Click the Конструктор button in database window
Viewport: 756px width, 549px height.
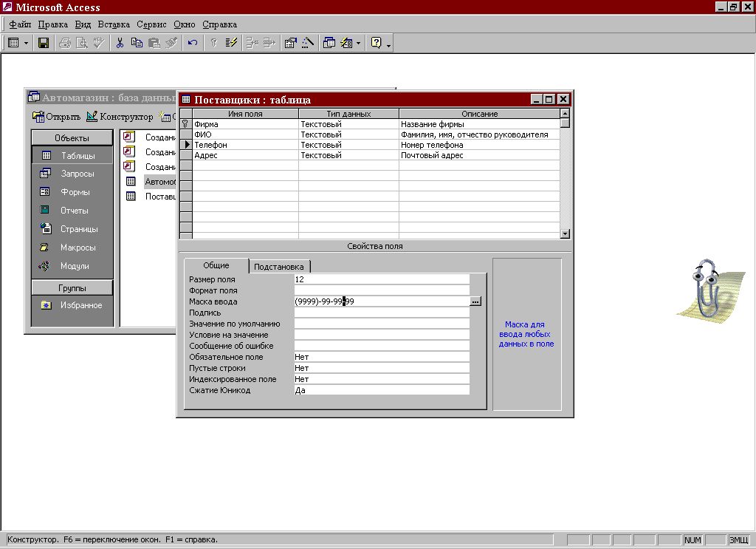tap(120, 116)
